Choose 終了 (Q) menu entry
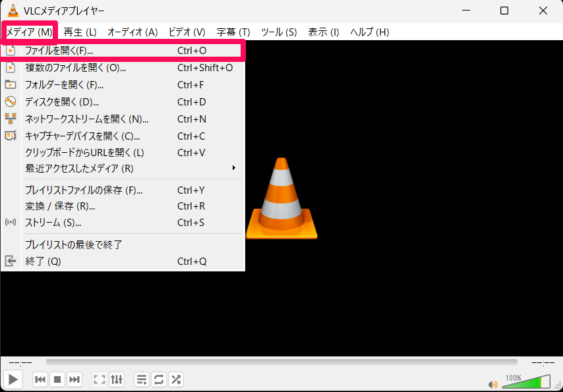The image size is (563, 392). (x=123, y=262)
